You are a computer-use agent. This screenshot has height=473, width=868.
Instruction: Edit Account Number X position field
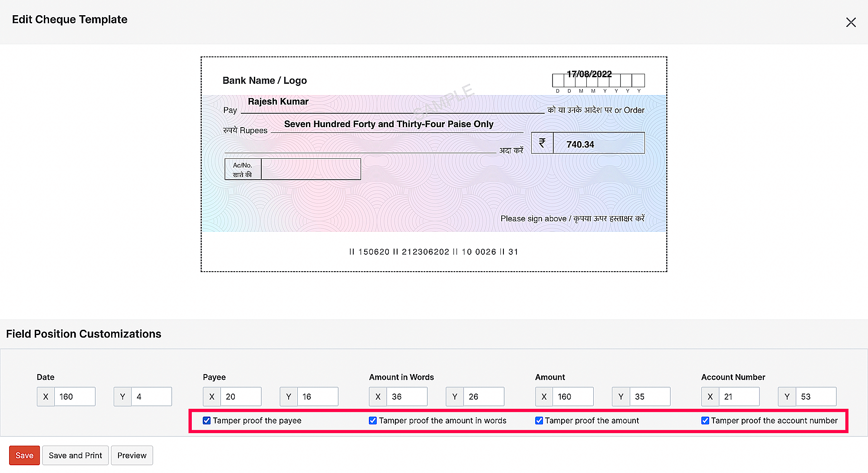[x=739, y=397]
